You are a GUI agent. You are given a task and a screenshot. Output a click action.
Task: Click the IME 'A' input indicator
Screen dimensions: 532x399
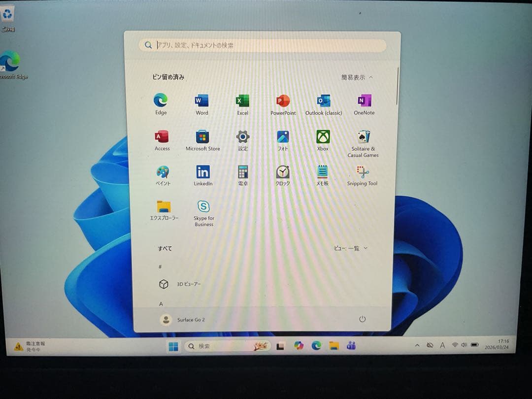(x=442, y=345)
